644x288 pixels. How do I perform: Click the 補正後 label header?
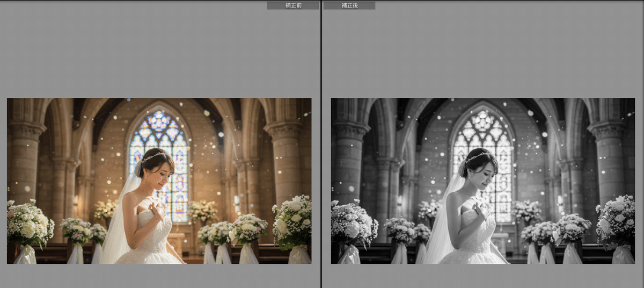(349, 5)
